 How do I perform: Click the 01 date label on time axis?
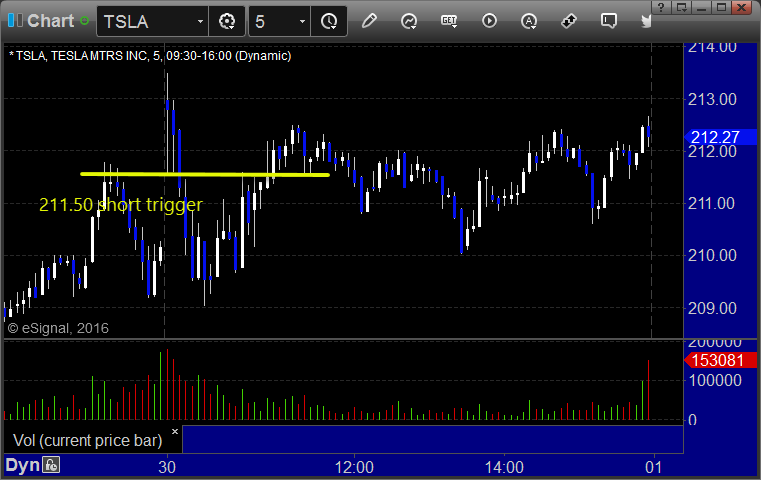coord(653,467)
